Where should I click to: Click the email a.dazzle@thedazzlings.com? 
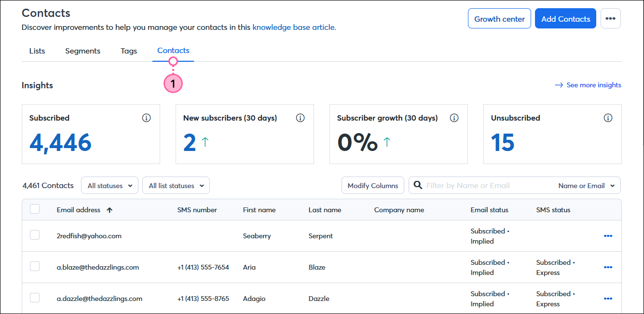tap(99, 299)
